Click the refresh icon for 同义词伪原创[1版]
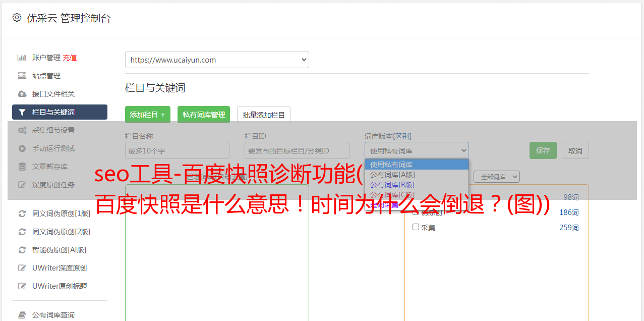Viewport: 644px width, 321px height. (22, 213)
